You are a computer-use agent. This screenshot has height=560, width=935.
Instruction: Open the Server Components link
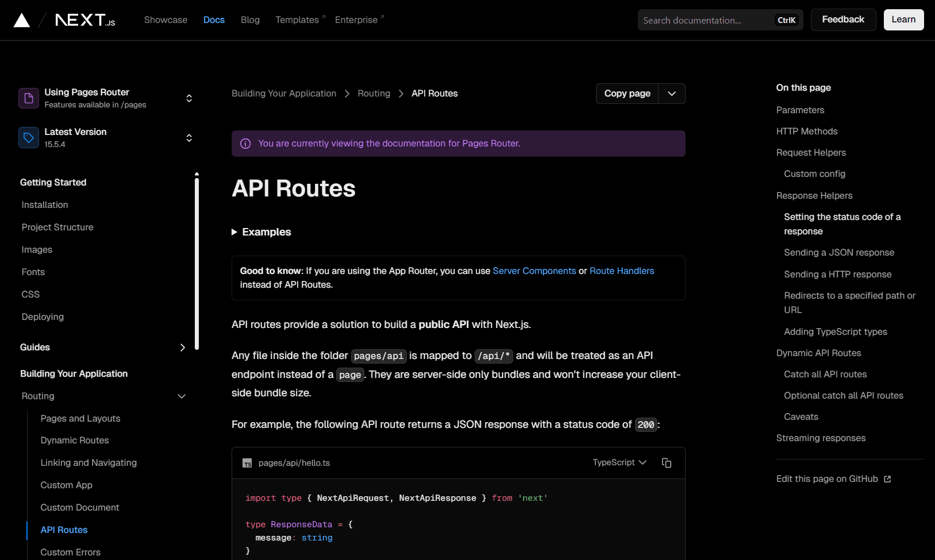click(534, 271)
